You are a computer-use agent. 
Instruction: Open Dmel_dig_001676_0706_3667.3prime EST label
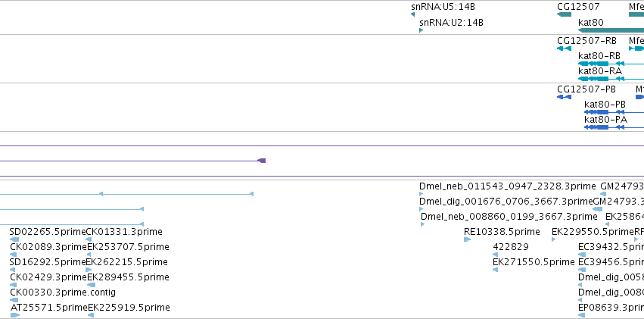point(506,202)
